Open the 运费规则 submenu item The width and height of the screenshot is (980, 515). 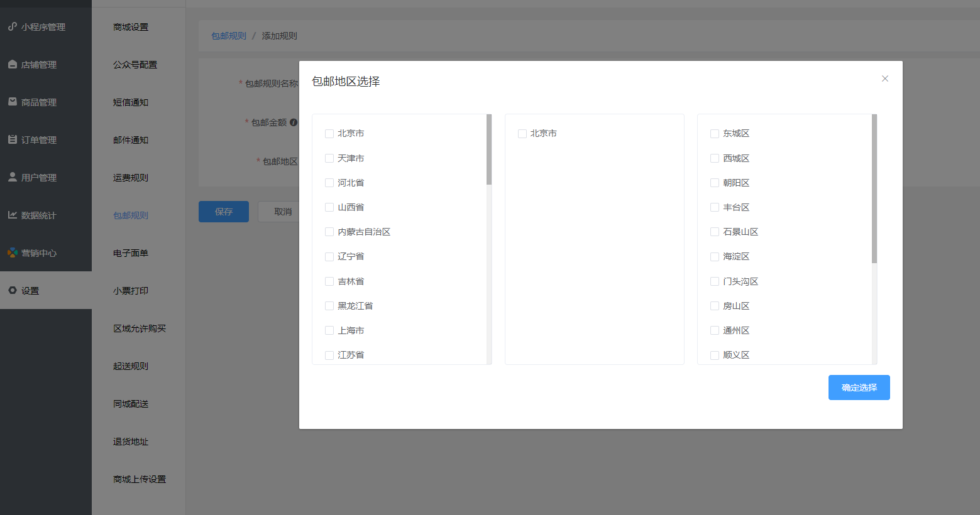[131, 178]
